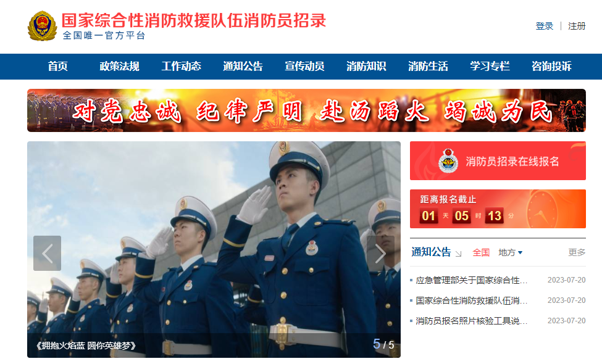View 更多 notices link

577,252
